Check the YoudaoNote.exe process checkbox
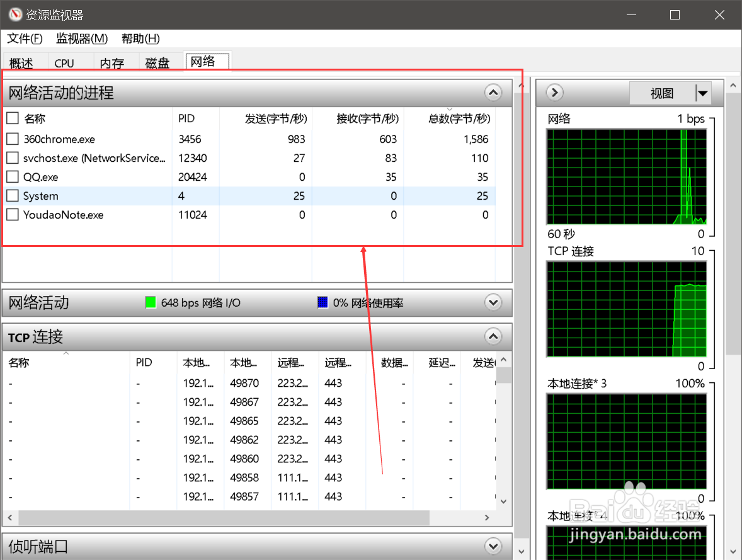 click(13, 214)
